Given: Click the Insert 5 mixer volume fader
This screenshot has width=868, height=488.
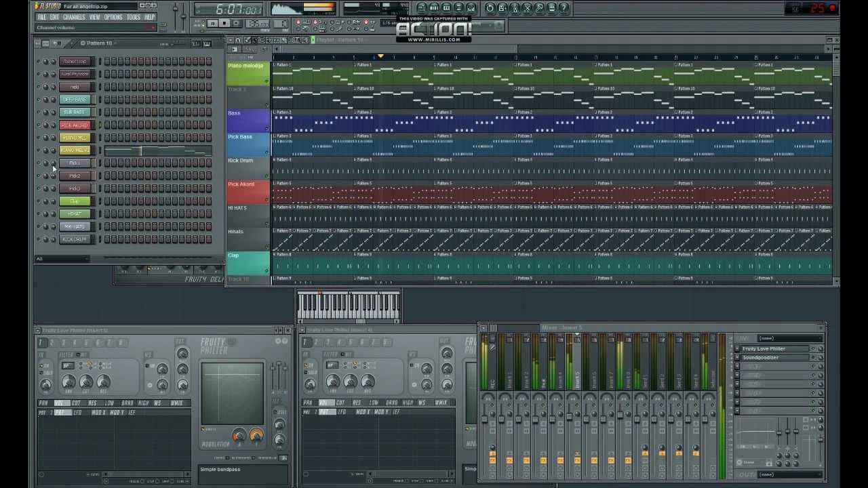Looking at the screenshot, I should tap(569, 417).
